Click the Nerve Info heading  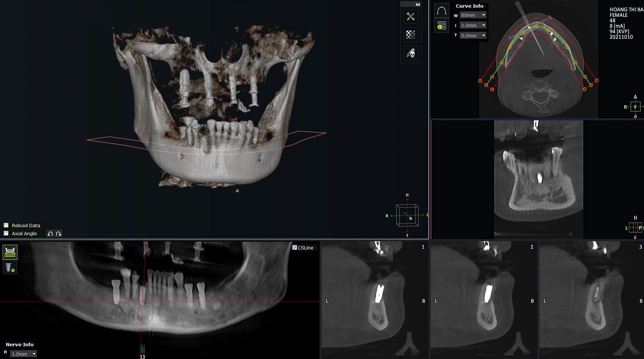point(20,344)
